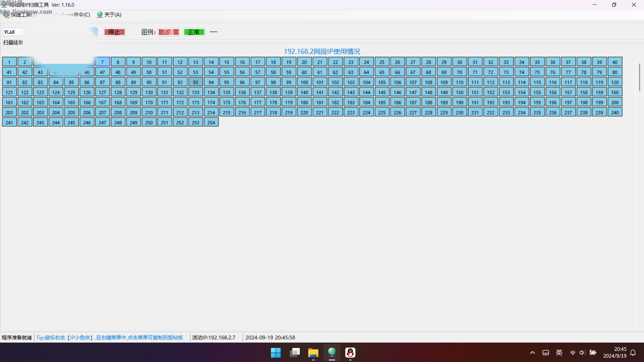644x362 pixels.
Task: Click IP block 192
Action: coord(491,102)
